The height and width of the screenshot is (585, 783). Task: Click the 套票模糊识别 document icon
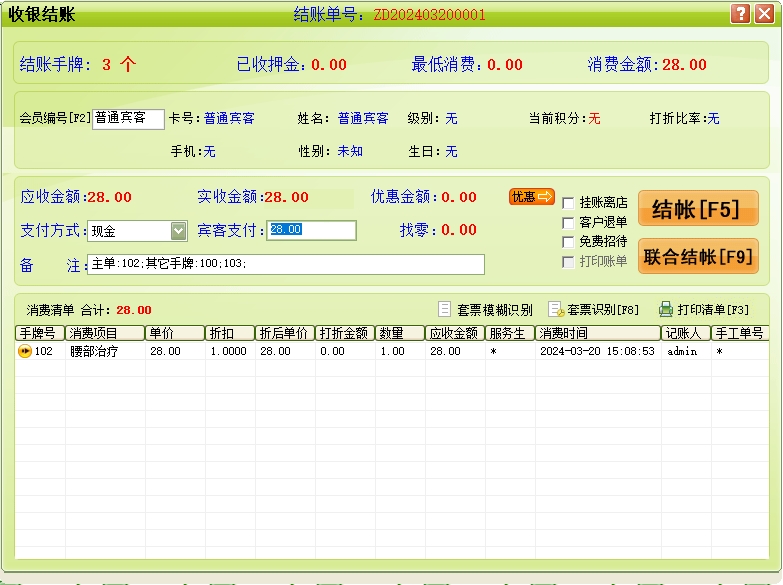tap(445, 310)
